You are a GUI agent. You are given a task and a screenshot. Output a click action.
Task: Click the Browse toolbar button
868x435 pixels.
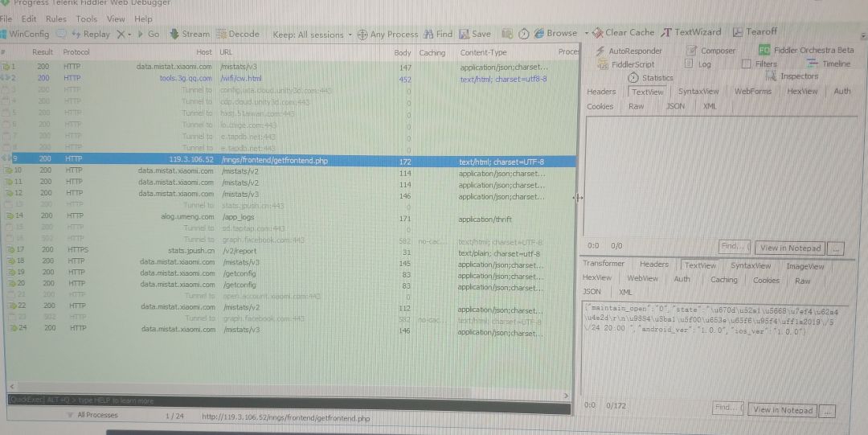coord(555,33)
